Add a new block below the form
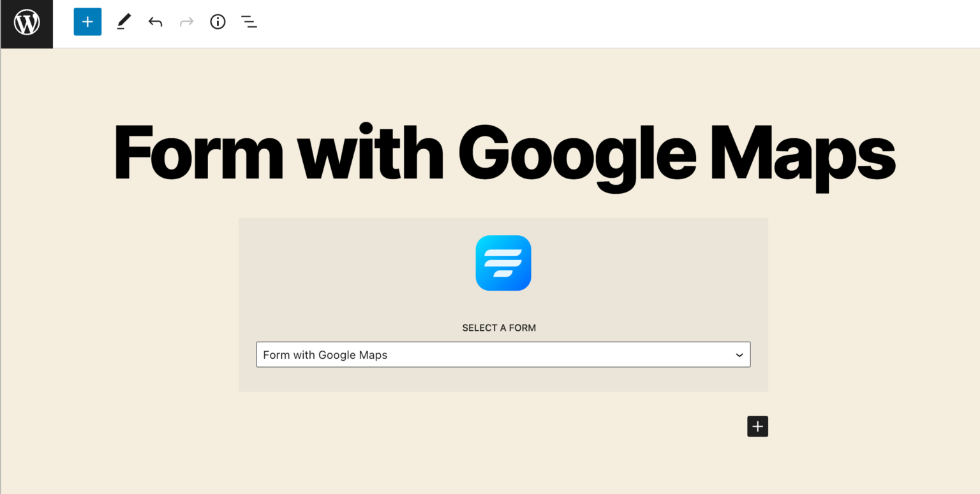 click(x=757, y=426)
